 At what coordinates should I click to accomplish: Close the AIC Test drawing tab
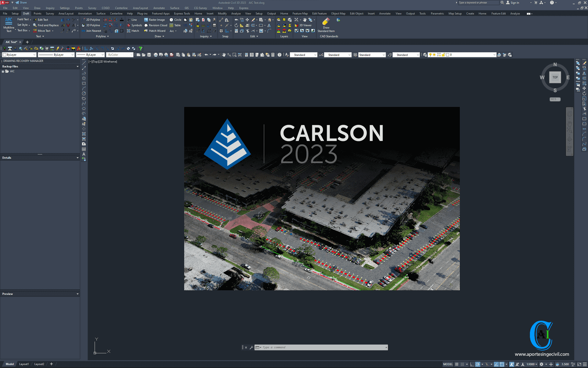tap(20, 42)
